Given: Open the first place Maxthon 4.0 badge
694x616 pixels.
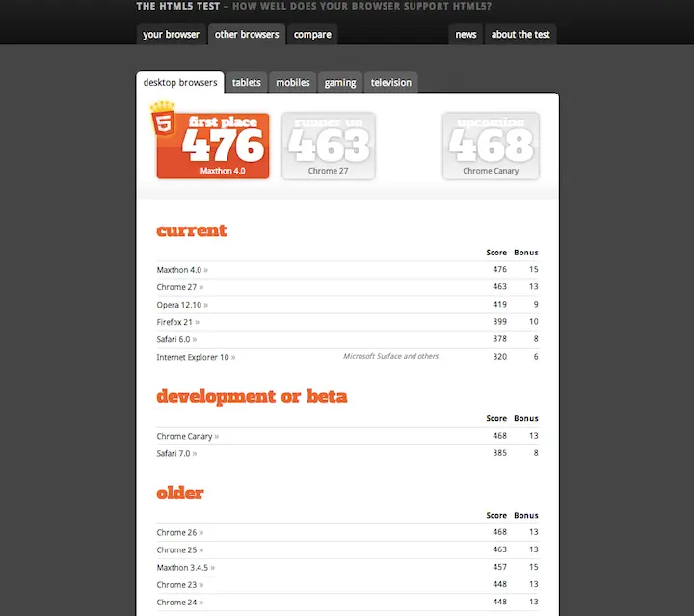Looking at the screenshot, I should pyautogui.click(x=213, y=146).
